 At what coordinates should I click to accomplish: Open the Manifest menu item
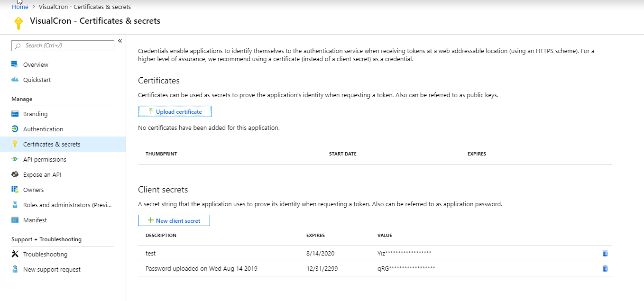tap(35, 220)
